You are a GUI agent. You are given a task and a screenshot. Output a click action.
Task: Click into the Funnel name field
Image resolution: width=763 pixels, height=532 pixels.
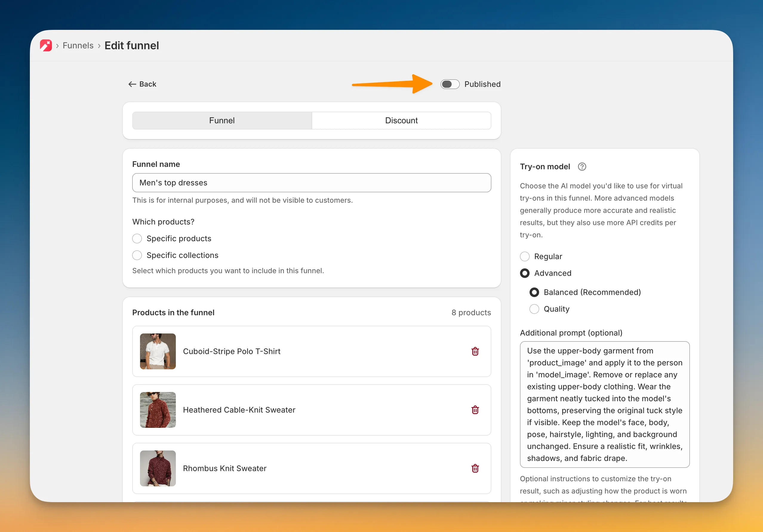(312, 183)
